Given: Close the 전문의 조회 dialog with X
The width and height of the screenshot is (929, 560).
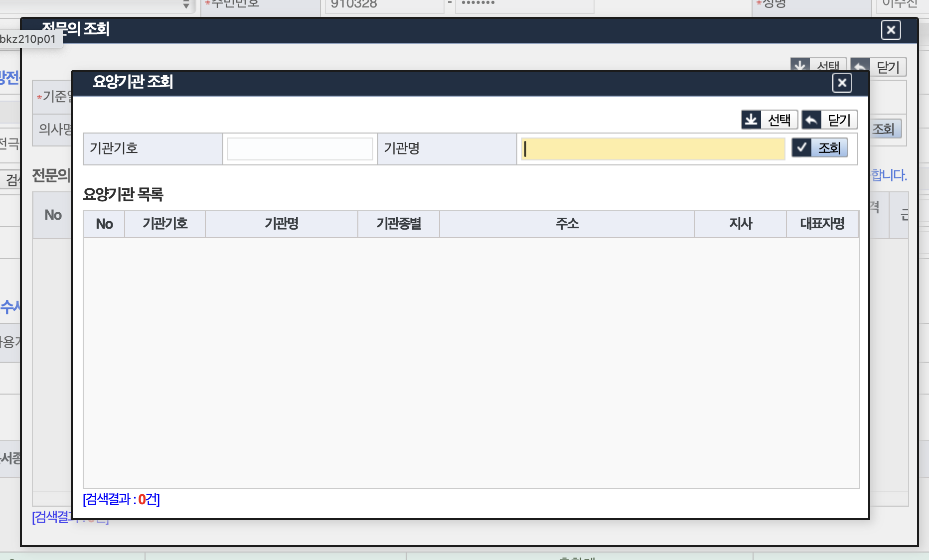Looking at the screenshot, I should pyautogui.click(x=891, y=30).
